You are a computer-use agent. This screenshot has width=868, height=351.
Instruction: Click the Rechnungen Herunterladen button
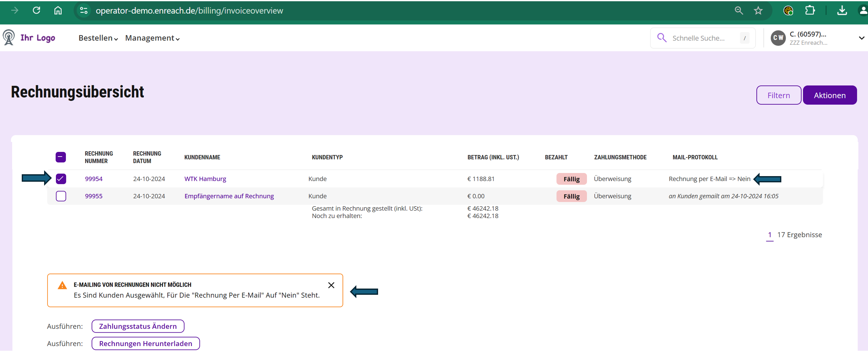tap(146, 343)
